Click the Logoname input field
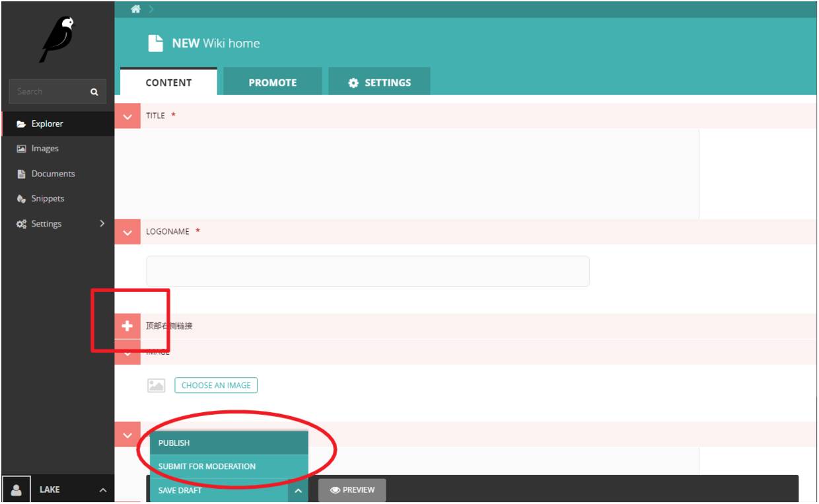This screenshot has height=504, width=819. (368, 271)
